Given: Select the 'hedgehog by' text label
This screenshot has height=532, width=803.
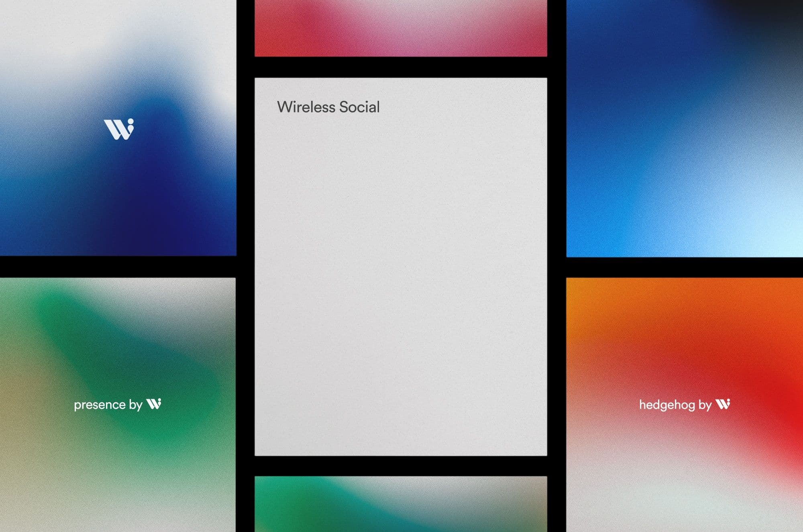Looking at the screenshot, I should point(675,405).
